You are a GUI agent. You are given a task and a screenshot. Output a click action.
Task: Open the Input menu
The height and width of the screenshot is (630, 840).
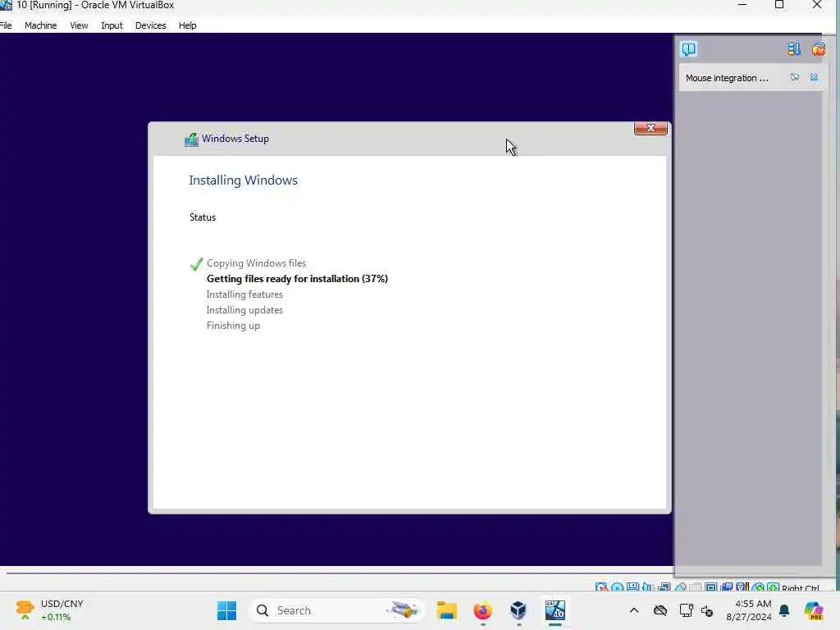click(112, 25)
